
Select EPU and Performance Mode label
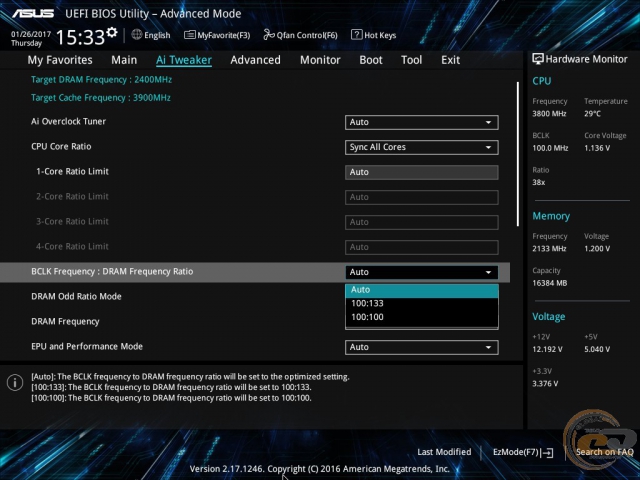87,347
